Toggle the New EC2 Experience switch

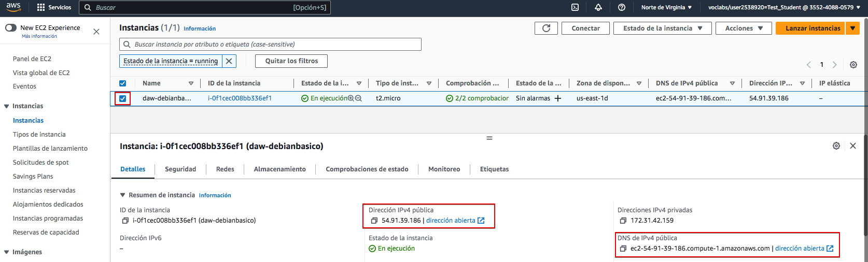click(11, 27)
